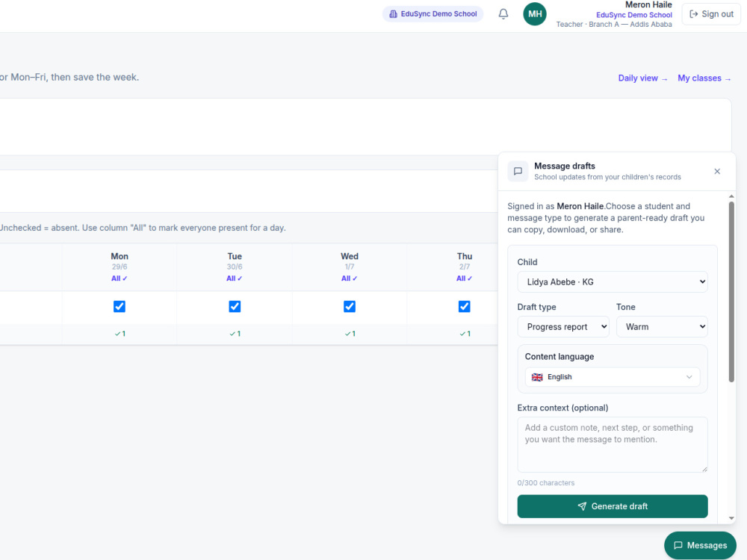
Task: Open the floating Messages chat button
Action: [700, 545]
